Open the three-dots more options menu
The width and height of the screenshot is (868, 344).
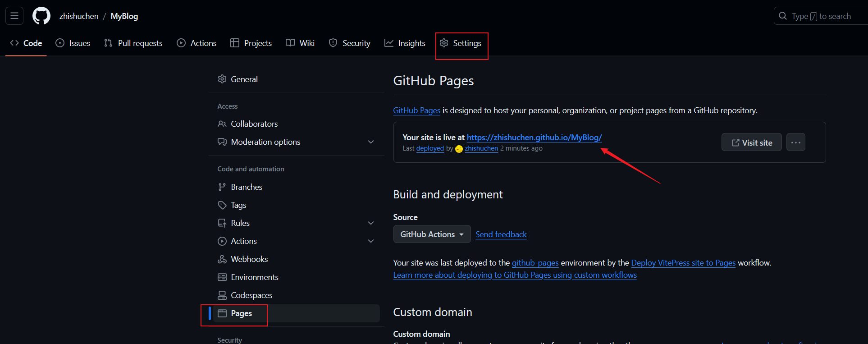[795, 142]
